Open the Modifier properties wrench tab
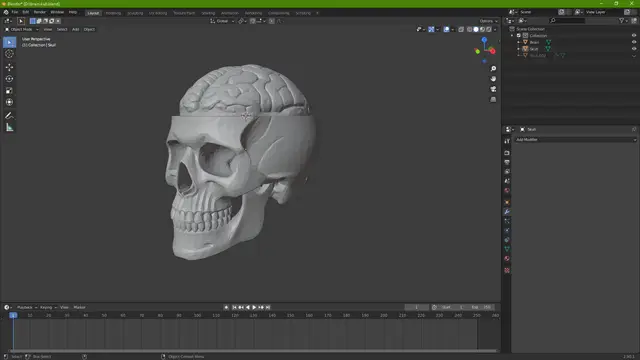Screen dimensions: 640x360 pyautogui.click(x=507, y=212)
